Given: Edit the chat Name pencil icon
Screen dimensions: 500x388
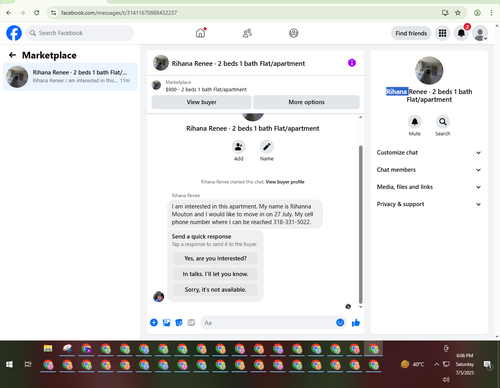Looking at the screenshot, I should (x=267, y=147).
